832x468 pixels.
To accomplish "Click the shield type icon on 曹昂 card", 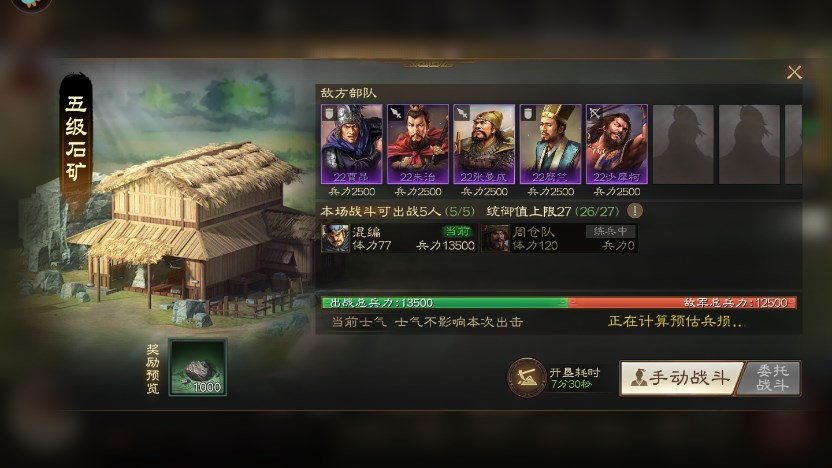I will pyautogui.click(x=329, y=113).
